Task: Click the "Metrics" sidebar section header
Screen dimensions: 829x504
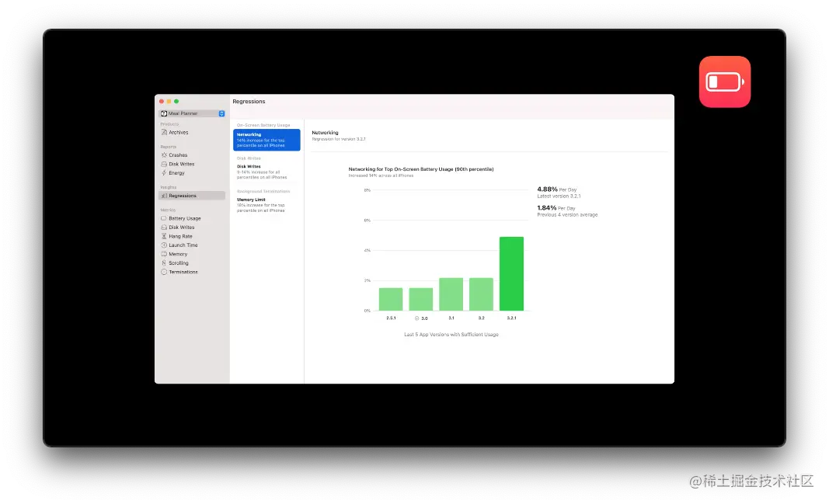Action: click(168, 210)
